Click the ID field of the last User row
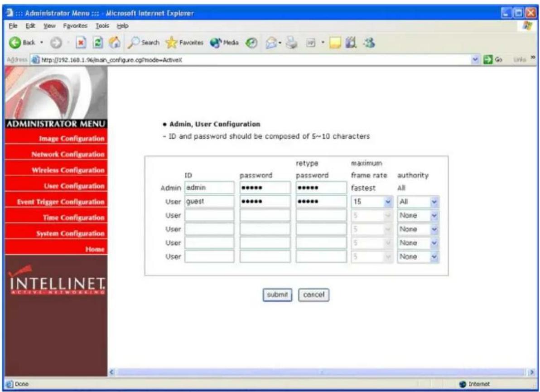Viewport: 540px width, 392px height. 209,256
